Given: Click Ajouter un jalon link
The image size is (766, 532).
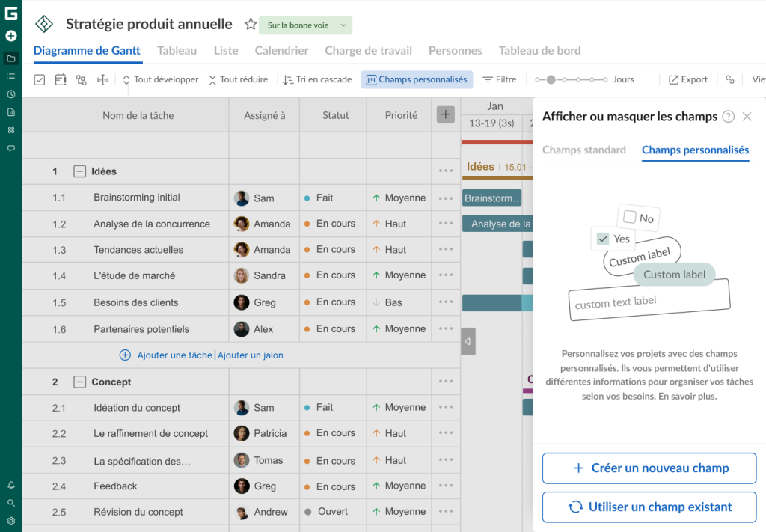Looking at the screenshot, I should coord(251,355).
